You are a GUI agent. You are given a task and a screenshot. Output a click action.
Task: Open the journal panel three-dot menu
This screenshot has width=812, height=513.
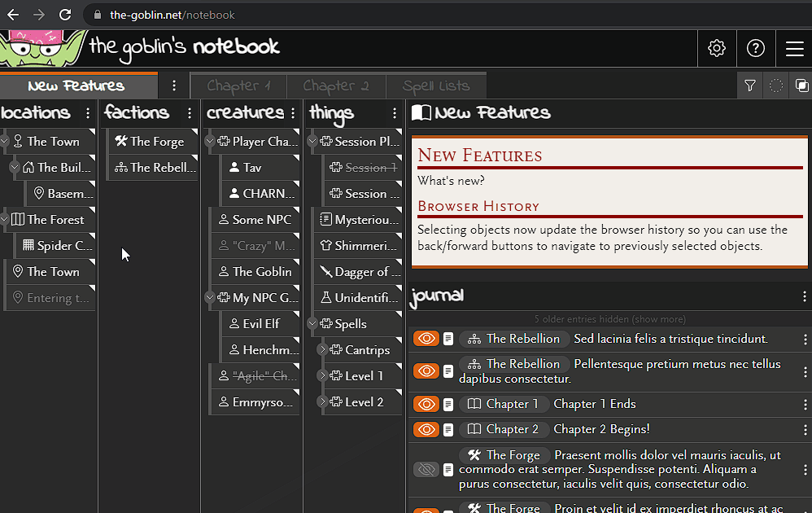pyautogui.click(x=804, y=296)
